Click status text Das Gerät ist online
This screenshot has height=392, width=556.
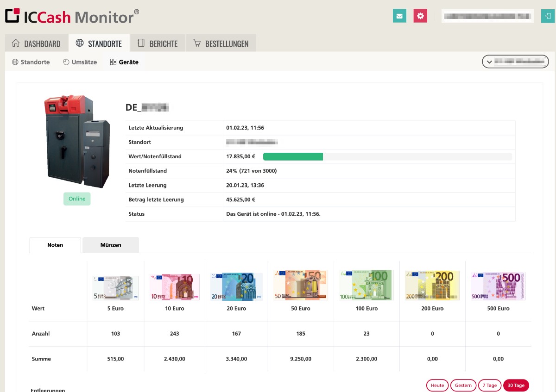[273, 214]
